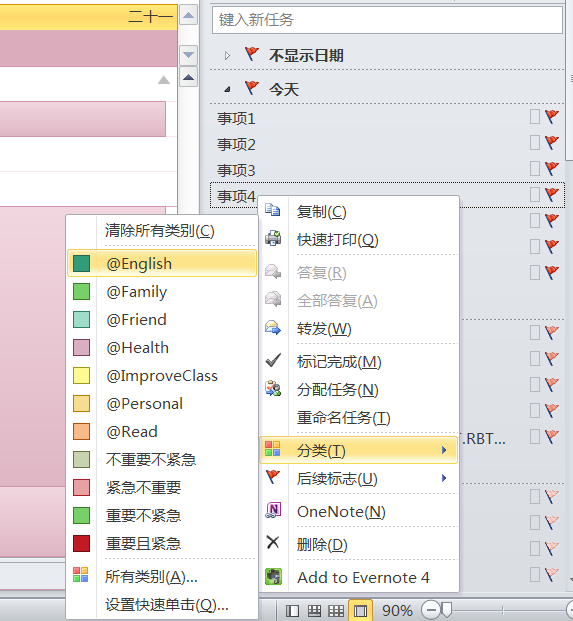573x621 pixels.
Task: Click the quick print printer icon
Action: click(x=273, y=238)
